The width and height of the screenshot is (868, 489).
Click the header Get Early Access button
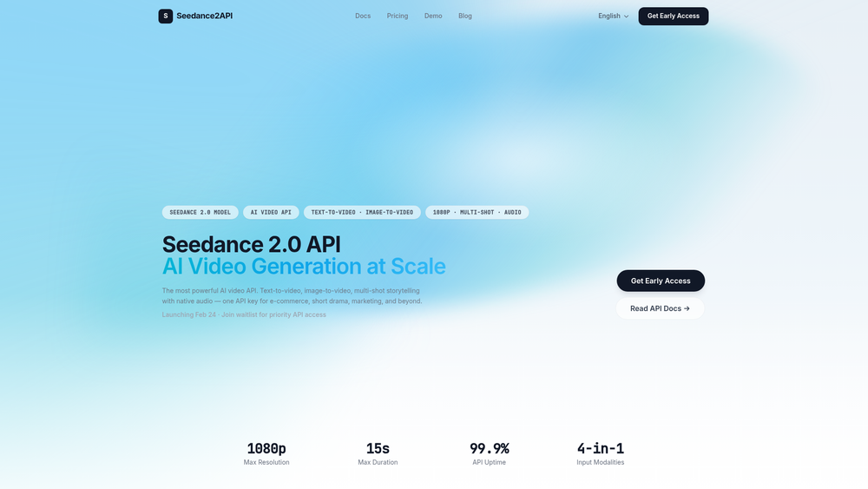(674, 16)
